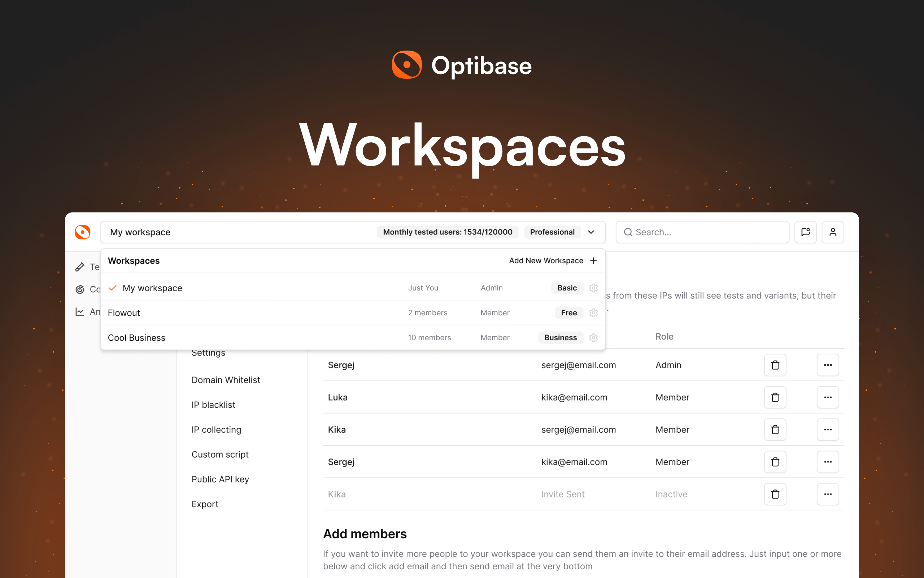Click Just You text for My workspace
The width and height of the screenshot is (924, 578).
pos(423,288)
